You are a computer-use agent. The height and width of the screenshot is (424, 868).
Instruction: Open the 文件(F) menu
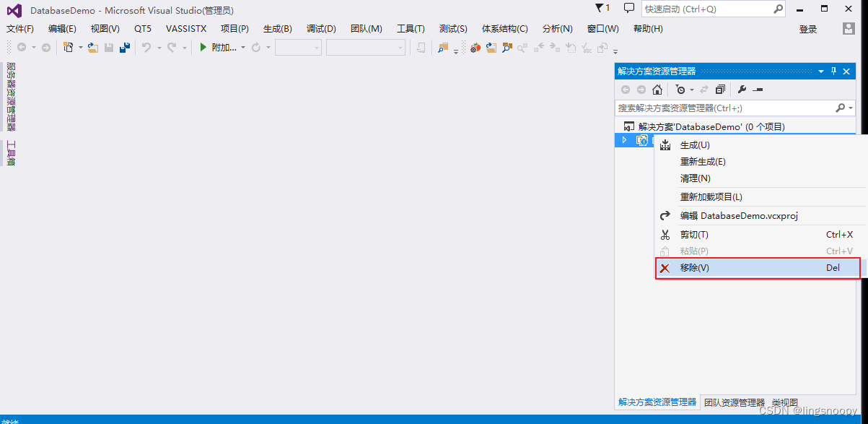(20, 29)
